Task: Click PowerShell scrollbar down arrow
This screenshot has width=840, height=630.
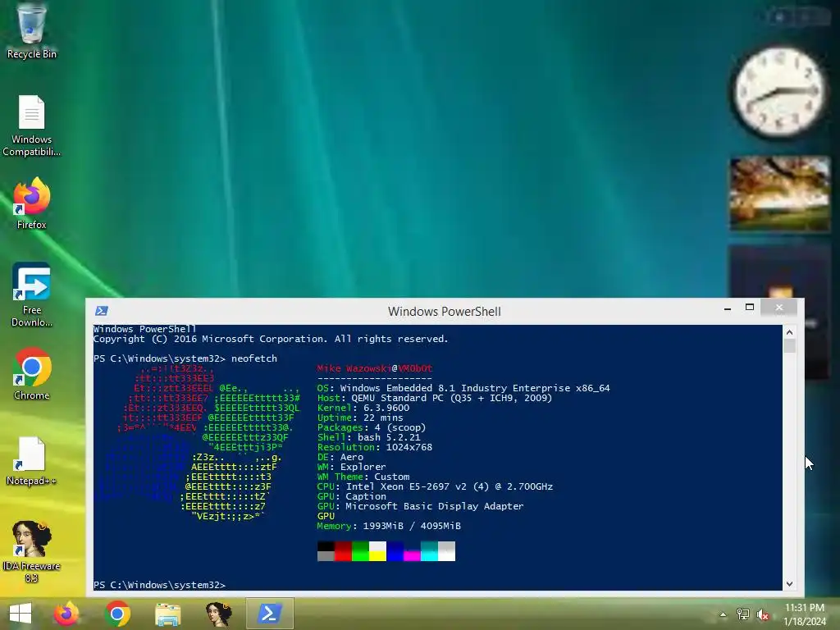Action: click(x=789, y=584)
